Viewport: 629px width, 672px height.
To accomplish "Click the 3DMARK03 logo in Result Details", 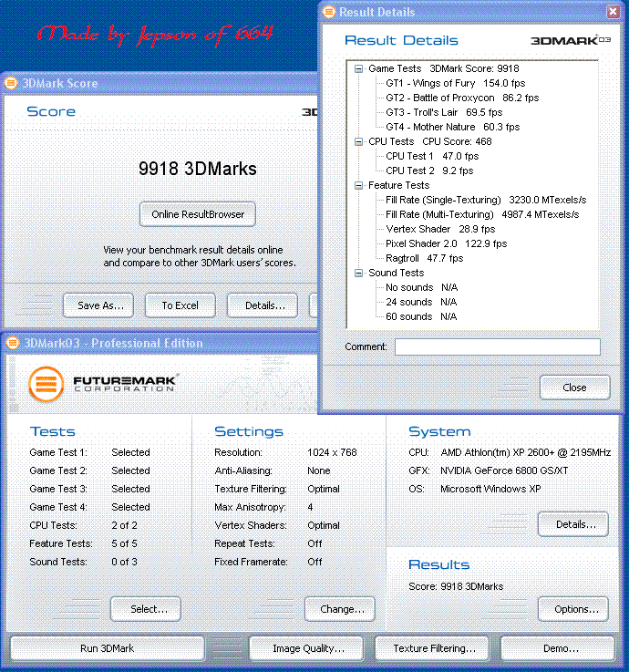I will [571, 40].
